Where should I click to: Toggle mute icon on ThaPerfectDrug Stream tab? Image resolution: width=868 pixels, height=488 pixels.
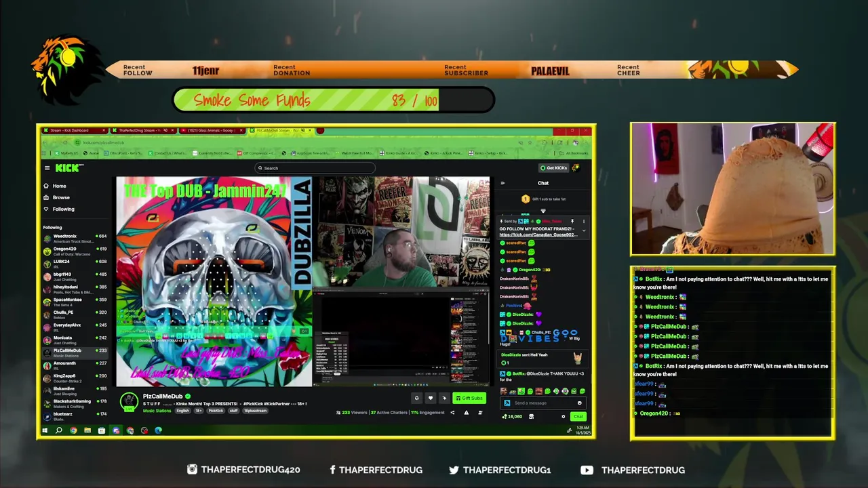click(x=165, y=130)
